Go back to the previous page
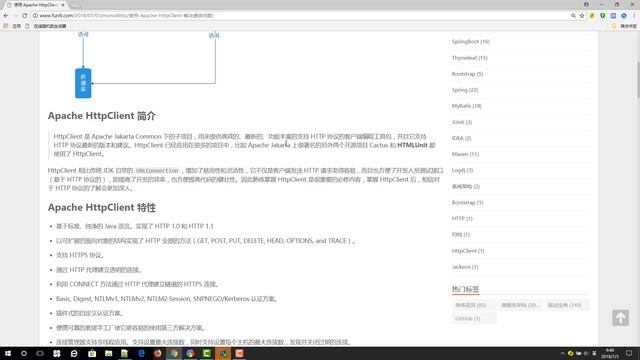The height and width of the screenshot is (360, 640). [x=6, y=16]
